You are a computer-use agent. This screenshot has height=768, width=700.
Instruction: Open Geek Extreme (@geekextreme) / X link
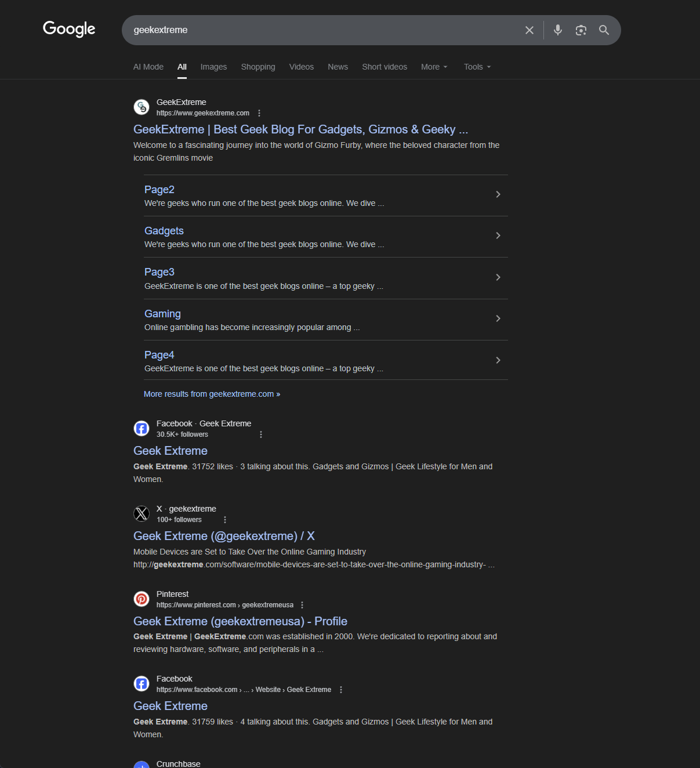tap(224, 536)
